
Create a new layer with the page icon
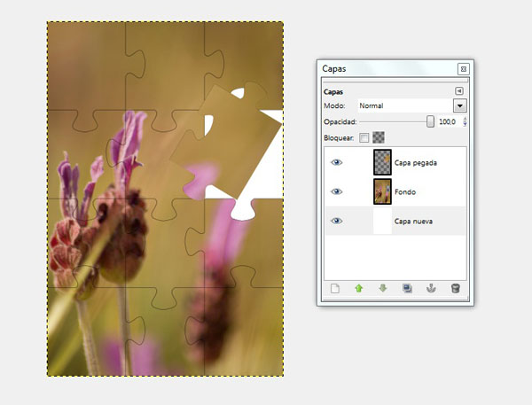[x=335, y=289]
